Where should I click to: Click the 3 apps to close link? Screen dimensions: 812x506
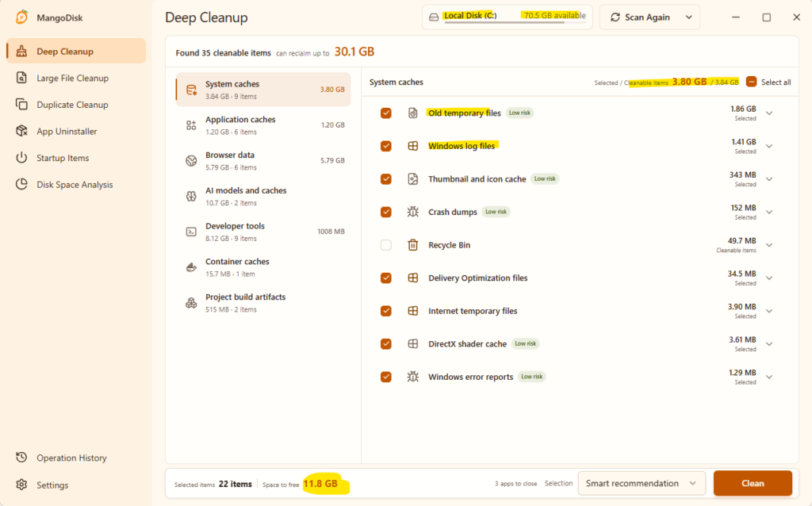(x=515, y=484)
